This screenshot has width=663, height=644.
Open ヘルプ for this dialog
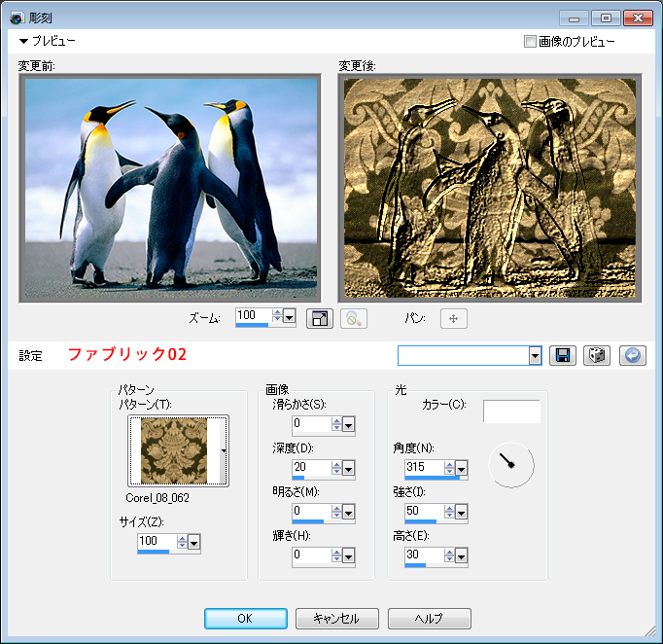tap(429, 619)
